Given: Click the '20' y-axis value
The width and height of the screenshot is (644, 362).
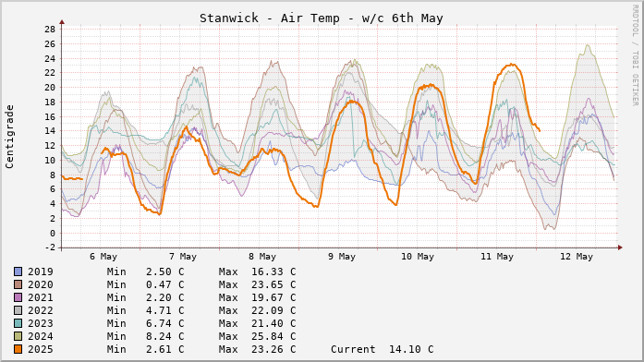Looking at the screenshot, I should [x=50, y=88].
